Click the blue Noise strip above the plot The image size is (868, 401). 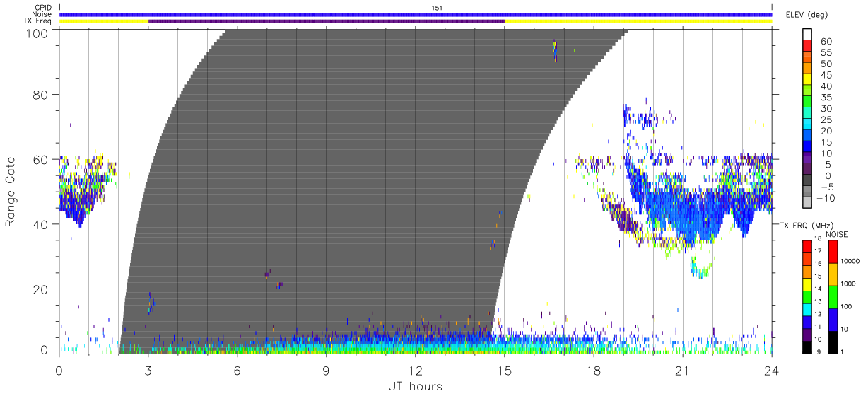click(x=416, y=14)
